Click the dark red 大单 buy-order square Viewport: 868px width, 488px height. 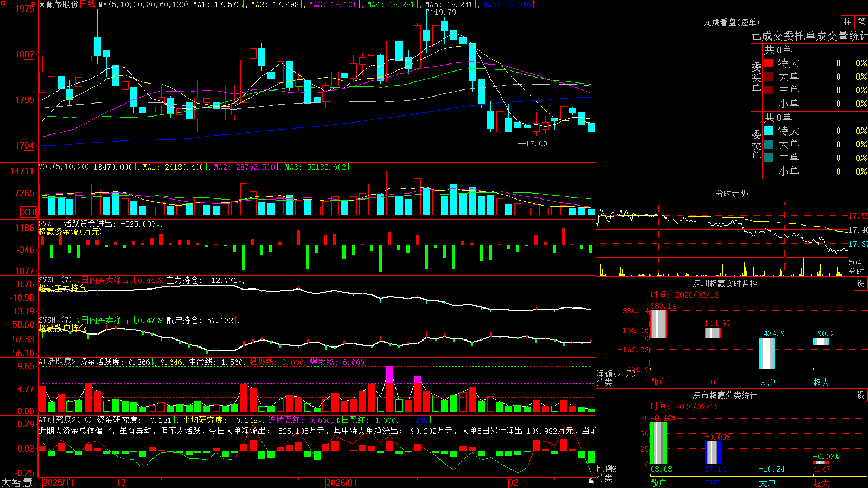[x=768, y=76]
